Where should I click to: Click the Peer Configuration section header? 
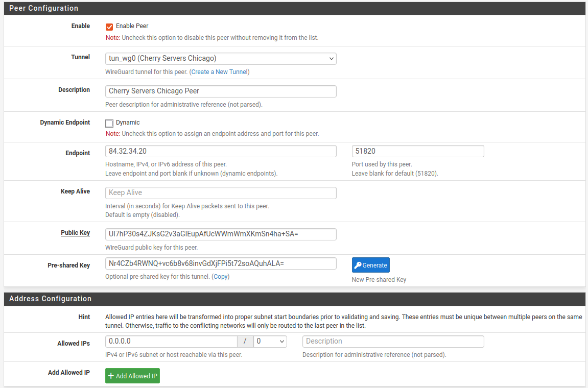(x=44, y=8)
